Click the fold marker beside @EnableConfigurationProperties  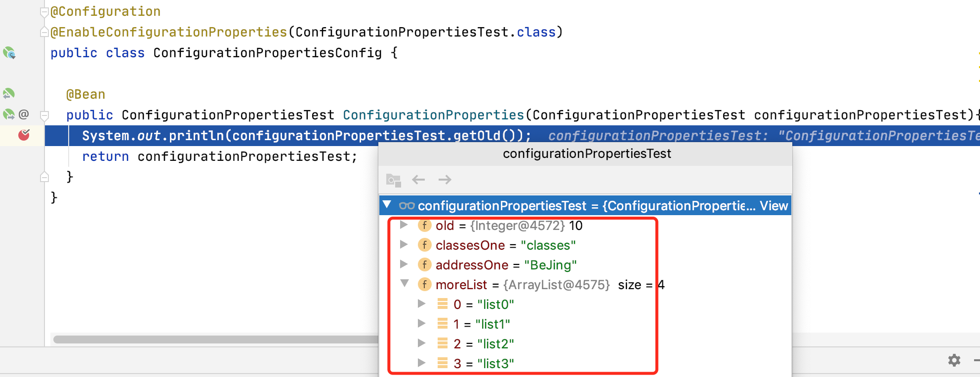pos(44,33)
